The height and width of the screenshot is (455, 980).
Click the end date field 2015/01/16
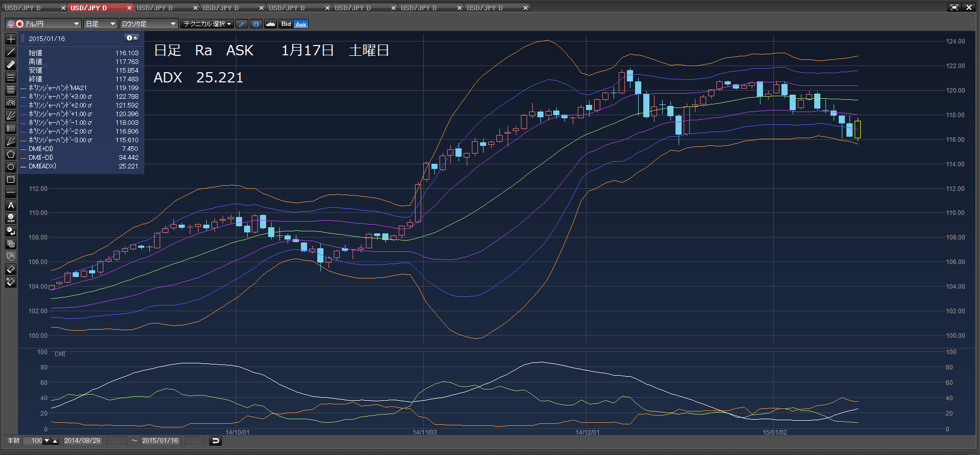pos(160,441)
